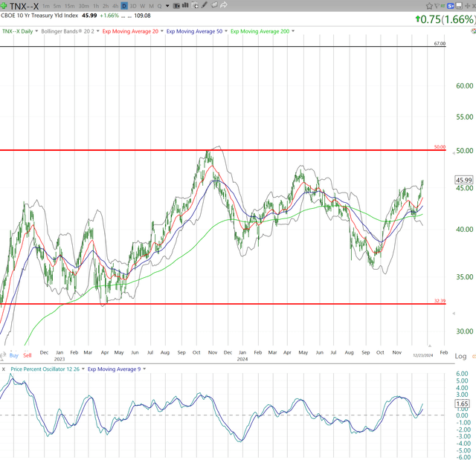Select the D daily timeframe
Viewport: 476px width, 460px height.
124,6
